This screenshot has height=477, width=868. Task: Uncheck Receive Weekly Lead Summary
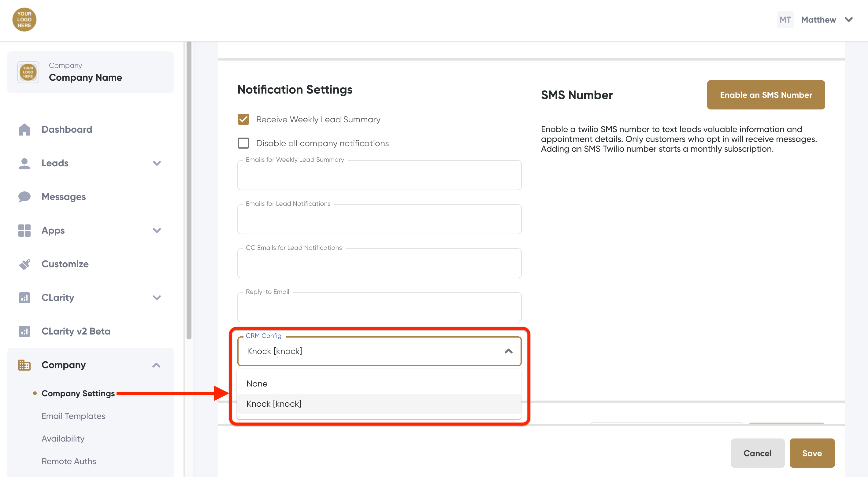pyautogui.click(x=243, y=119)
